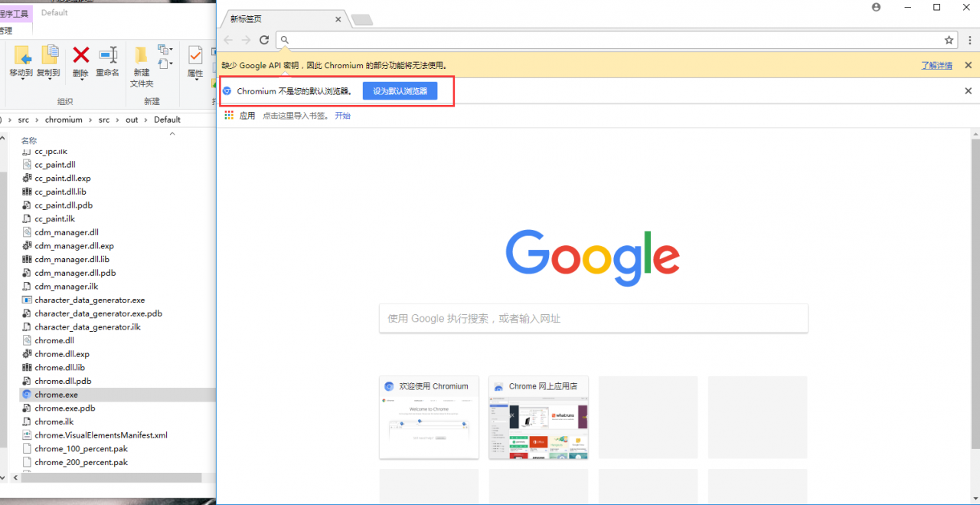Open the Learn more link in warning bar
980x505 pixels.
pos(936,66)
